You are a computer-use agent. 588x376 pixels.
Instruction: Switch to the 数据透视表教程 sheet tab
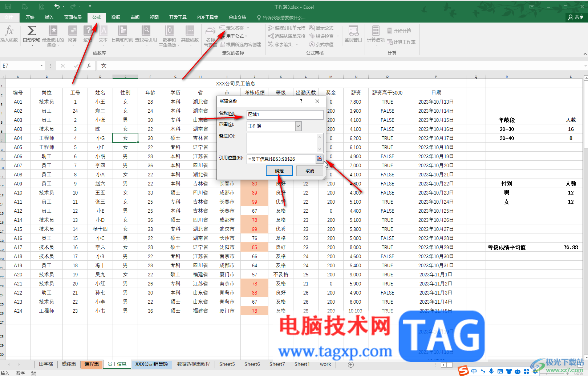click(194, 364)
